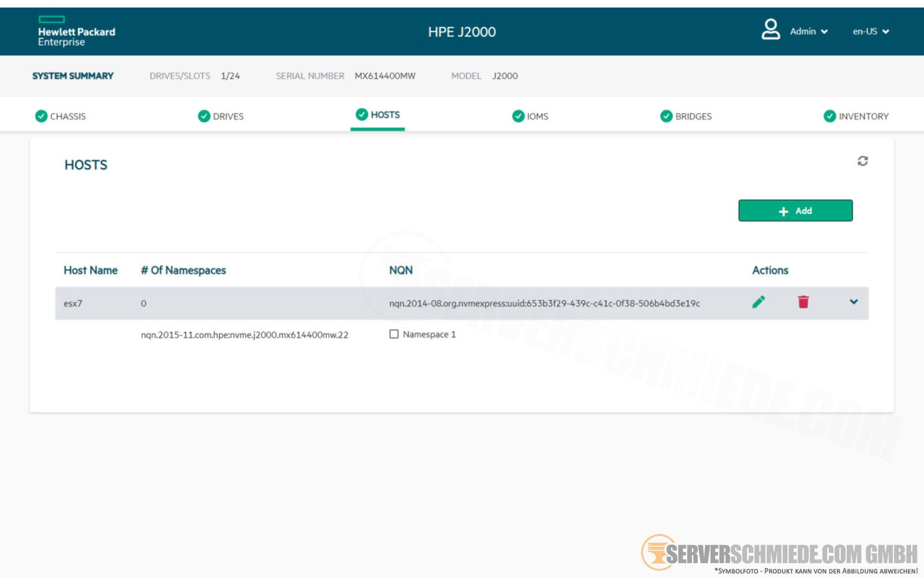Open the Admin dropdown menu
The height and width of the screenshot is (578, 924).
point(808,31)
